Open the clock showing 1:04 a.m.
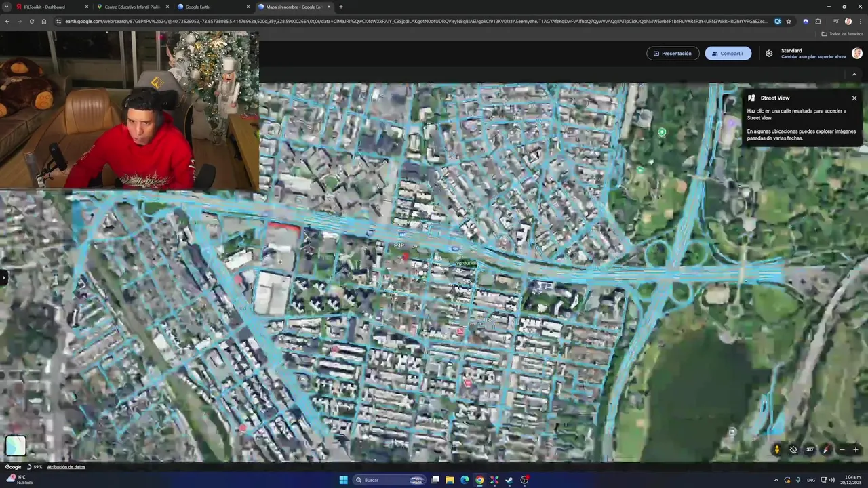The width and height of the screenshot is (868, 488). (852, 480)
